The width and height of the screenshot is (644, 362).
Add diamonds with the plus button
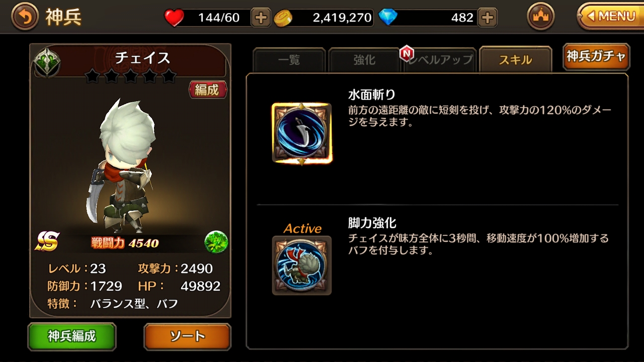point(487,18)
